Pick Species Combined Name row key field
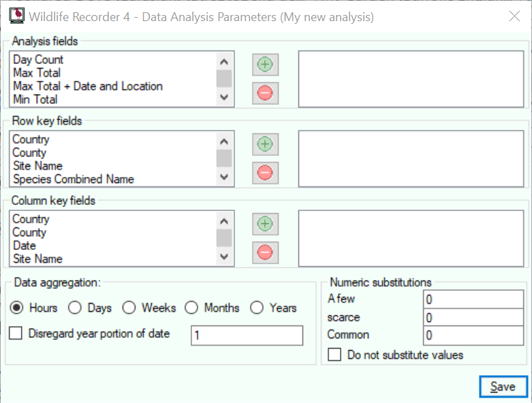The image size is (532, 403). click(114, 179)
